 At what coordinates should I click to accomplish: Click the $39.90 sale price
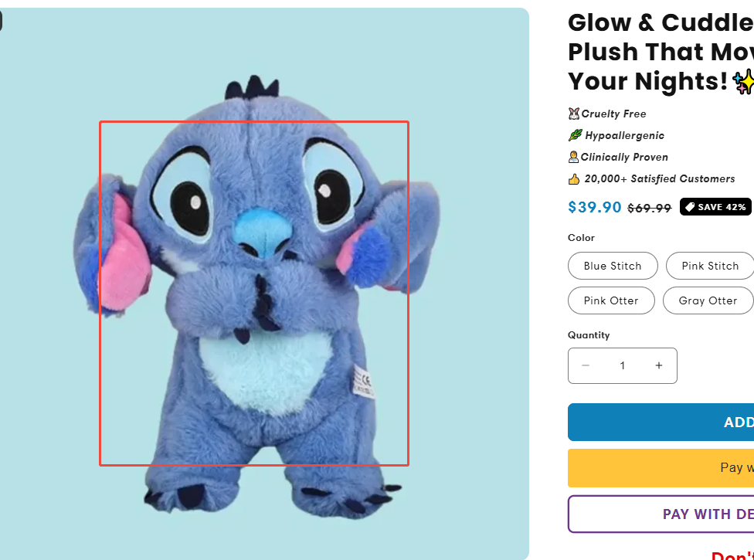click(595, 207)
